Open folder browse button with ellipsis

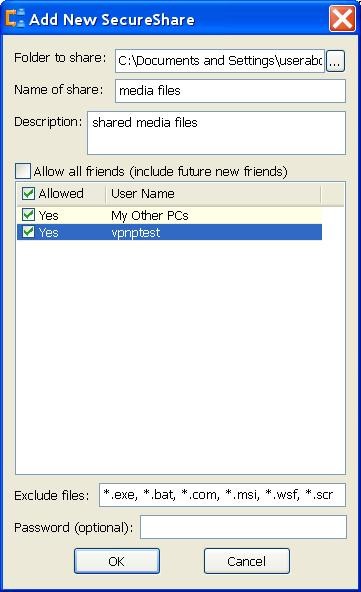(335, 61)
